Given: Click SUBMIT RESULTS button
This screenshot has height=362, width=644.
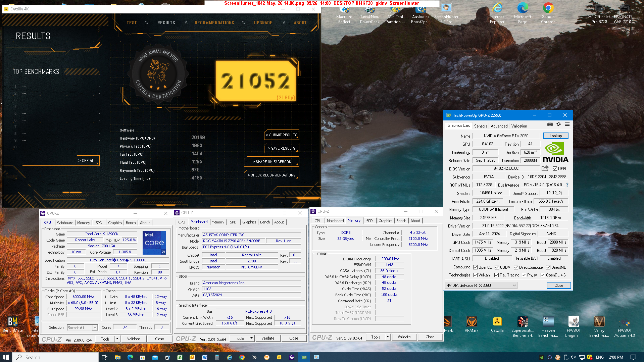Looking at the screenshot, I should [x=282, y=135].
